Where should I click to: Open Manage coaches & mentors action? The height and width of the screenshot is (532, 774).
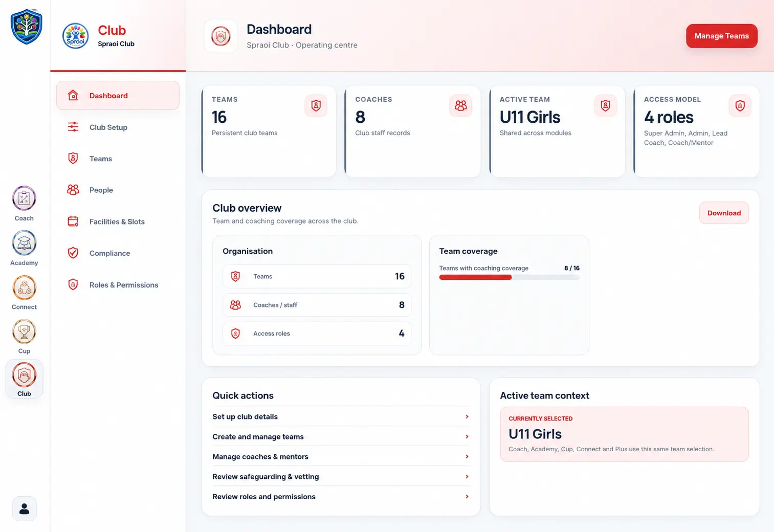pos(341,456)
